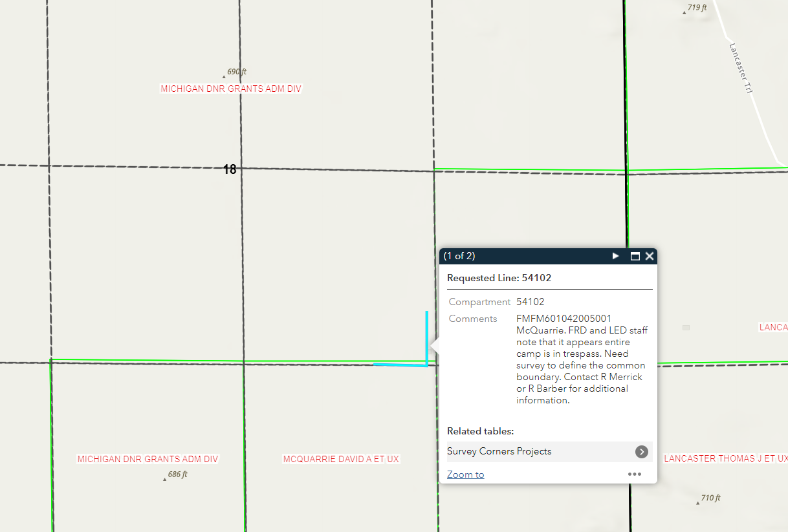This screenshot has width=788, height=532.
Task: Click Michigan DNR label near 690 ft
Action: click(x=231, y=89)
